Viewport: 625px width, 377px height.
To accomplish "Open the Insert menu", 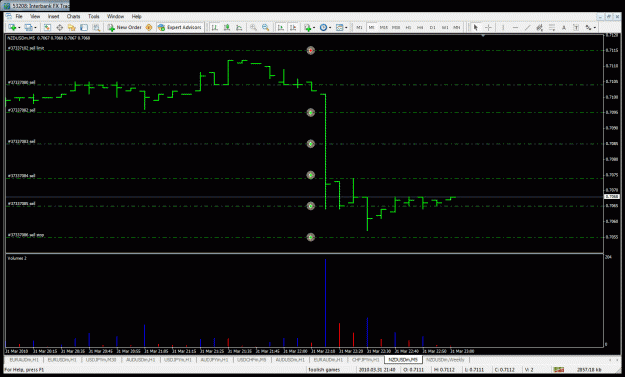I will pos(53,16).
